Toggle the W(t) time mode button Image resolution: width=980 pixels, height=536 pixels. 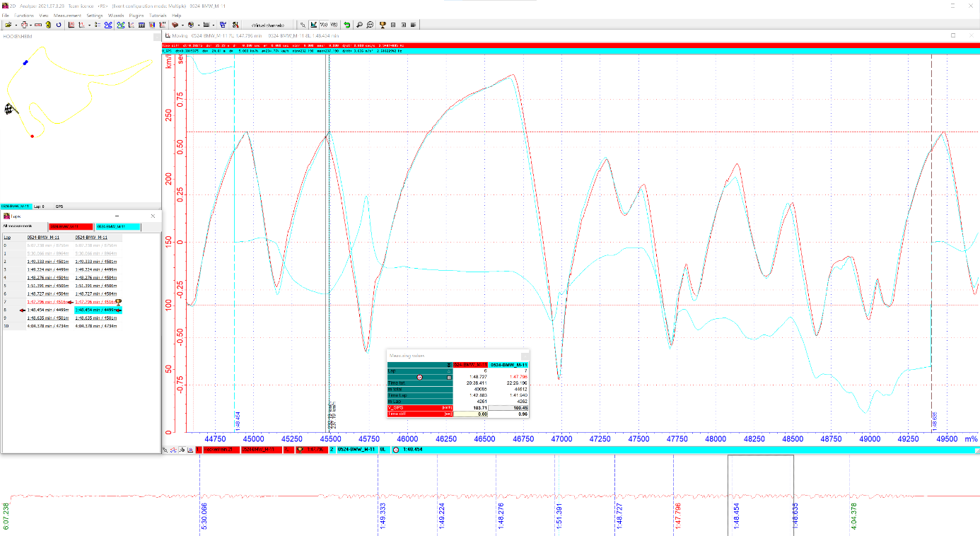(x=334, y=25)
